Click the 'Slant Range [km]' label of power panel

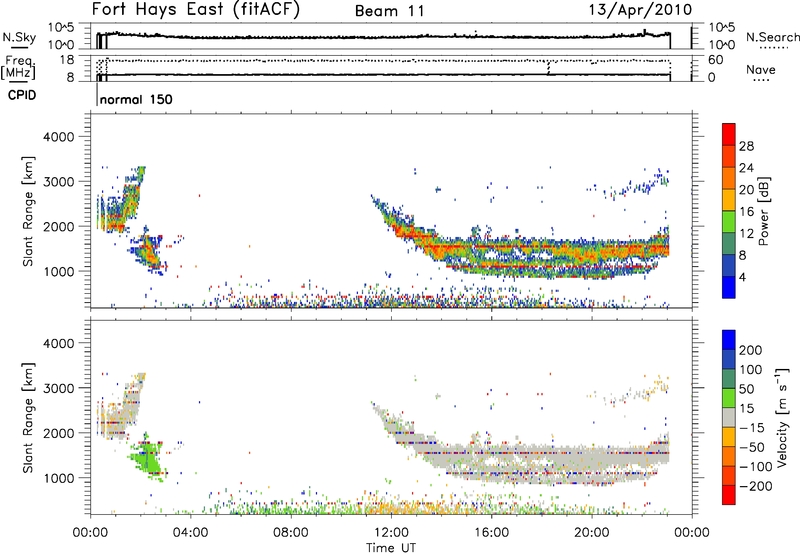point(28,211)
